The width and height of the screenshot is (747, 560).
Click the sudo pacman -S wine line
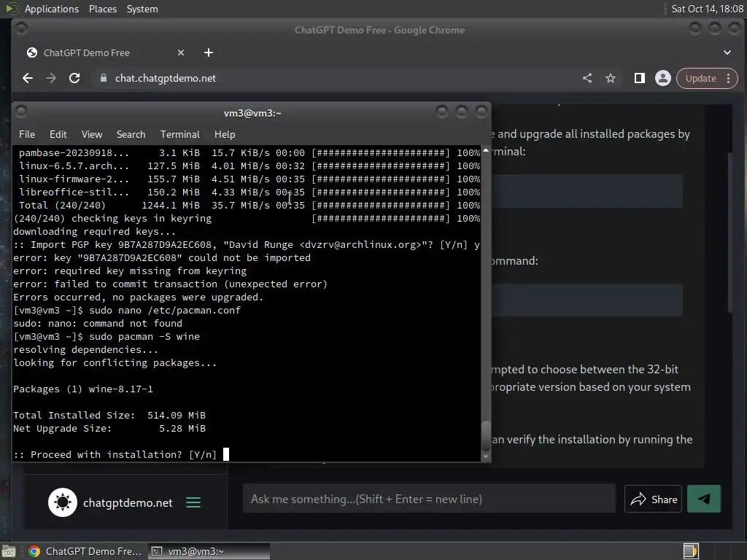pyautogui.click(x=107, y=337)
